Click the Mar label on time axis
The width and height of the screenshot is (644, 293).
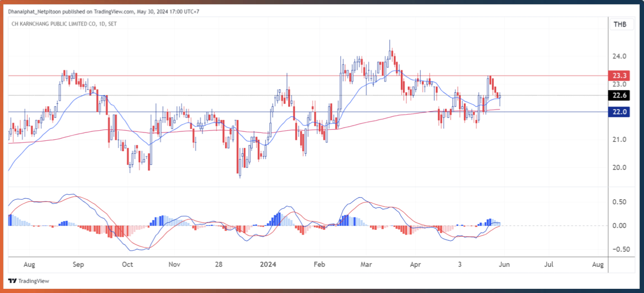coord(367,265)
